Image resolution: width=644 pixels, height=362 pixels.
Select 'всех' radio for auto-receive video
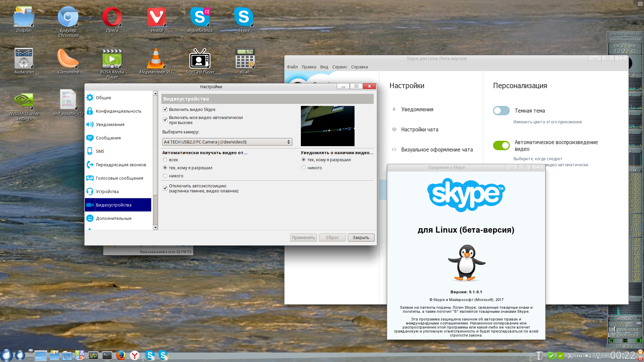pyautogui.click(x=165, y=160)
